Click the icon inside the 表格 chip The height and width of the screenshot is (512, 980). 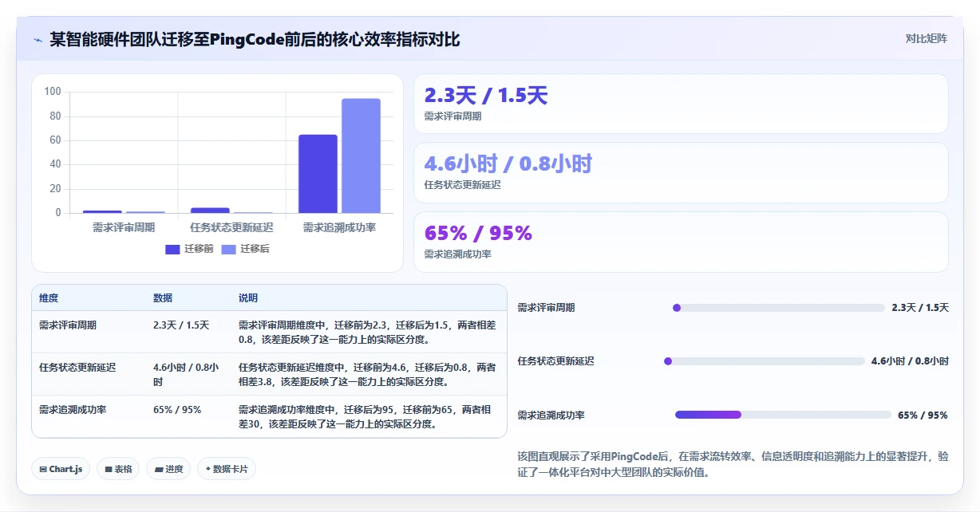click(x=108, y=470)
